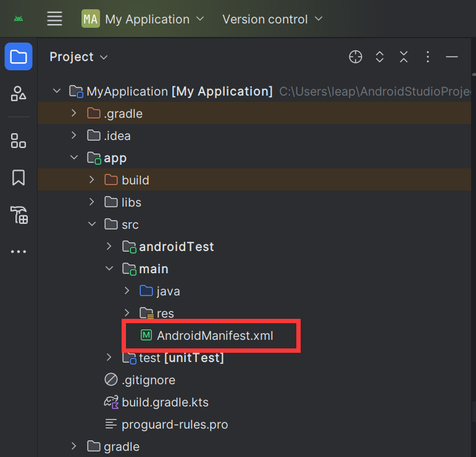476x457 pixels.
Task: Expand the androidTest folder
Action: click(109, 247)
